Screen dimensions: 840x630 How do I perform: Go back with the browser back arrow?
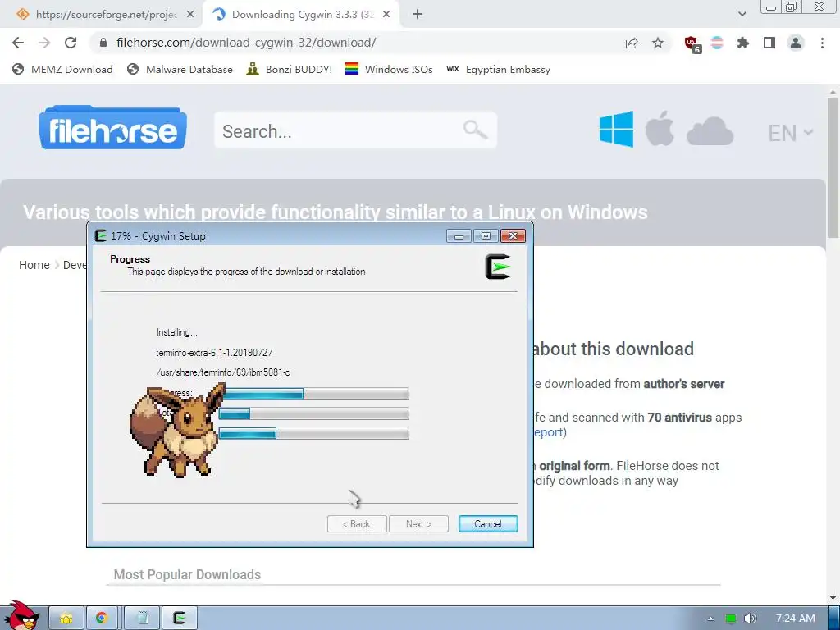18,43
